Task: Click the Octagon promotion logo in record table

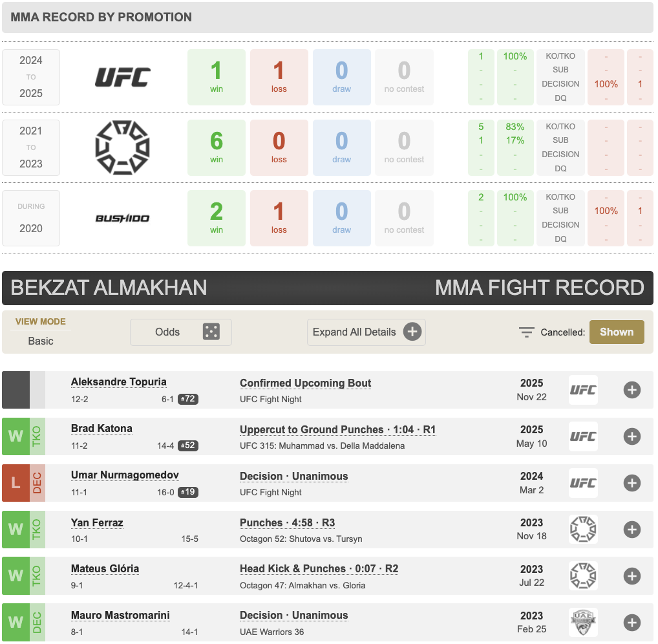Action: coord(123,147)
